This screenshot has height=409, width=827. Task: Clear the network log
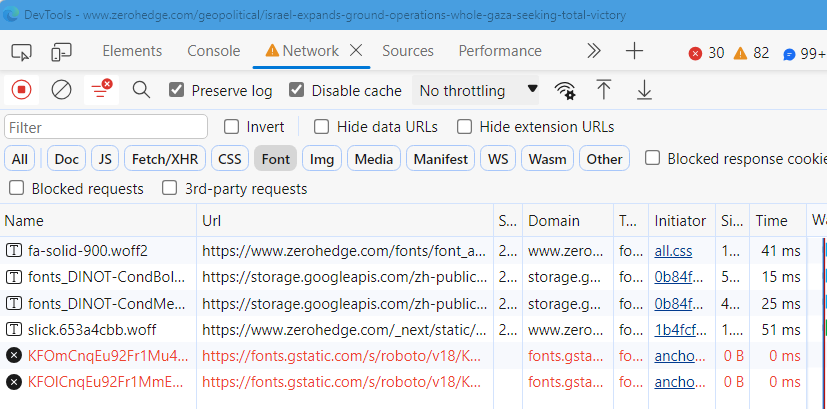(x=61, y=90)
